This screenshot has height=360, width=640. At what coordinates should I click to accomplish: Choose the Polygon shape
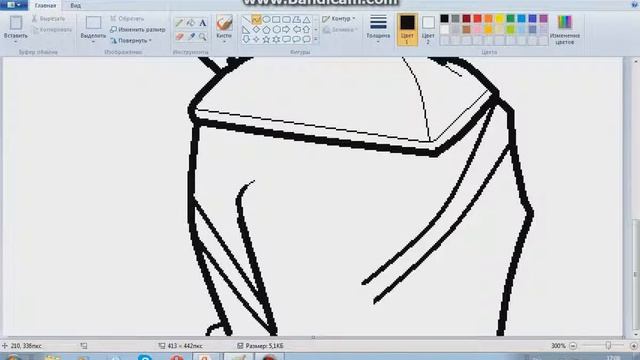point(296,20)
